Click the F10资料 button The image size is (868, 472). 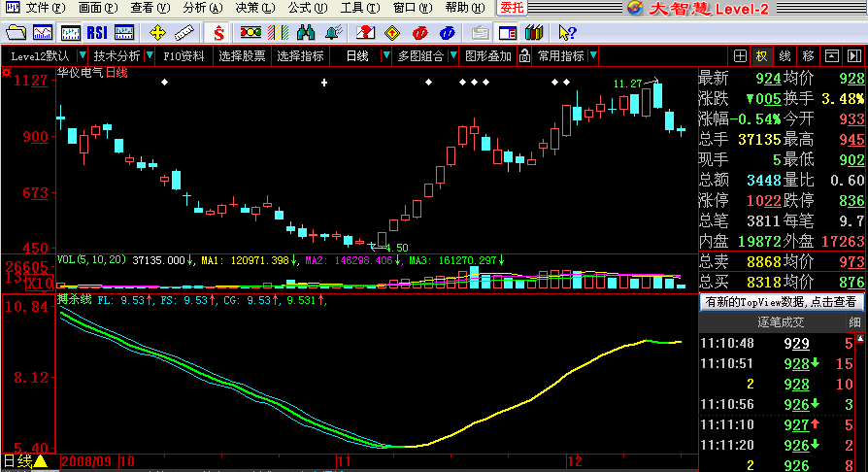[184, 56]
